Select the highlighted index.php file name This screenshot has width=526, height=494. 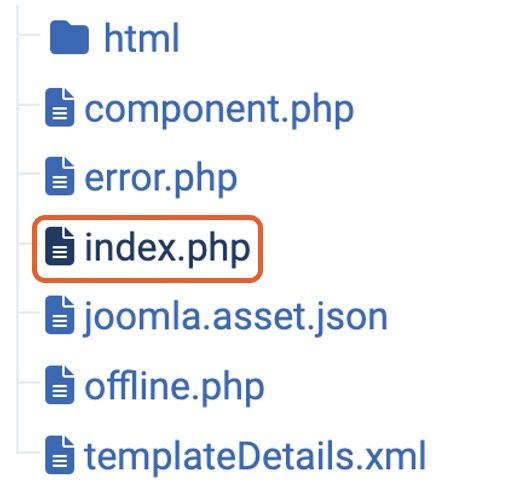pyautogui.click(x=167, y=249)
